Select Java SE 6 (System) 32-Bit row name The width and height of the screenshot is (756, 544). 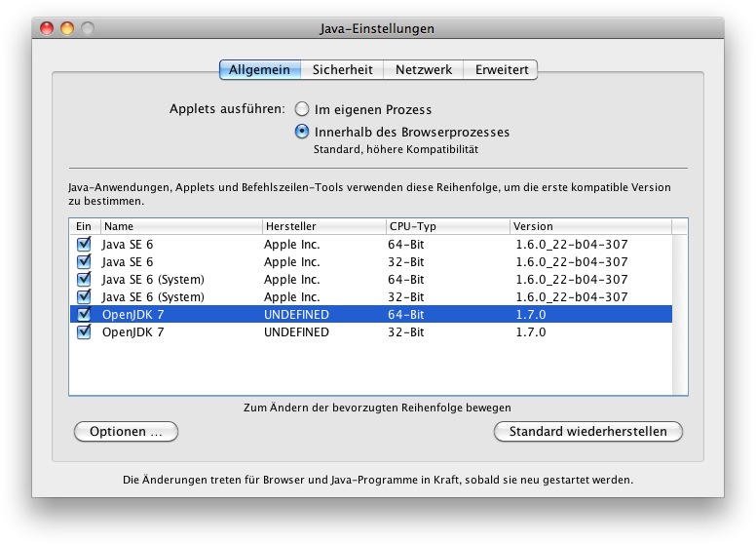point(153,297)
